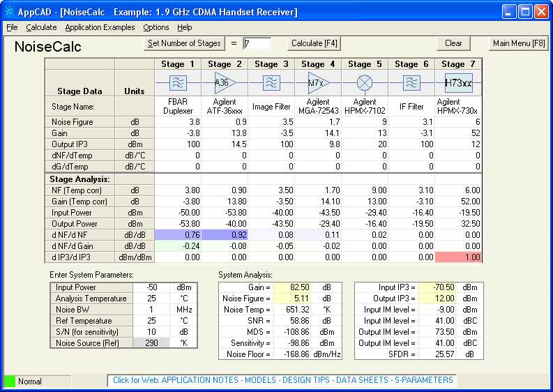Screen dimensions: 553x392
Task: Click Set Number of Stages button
Action: [183, 43]
